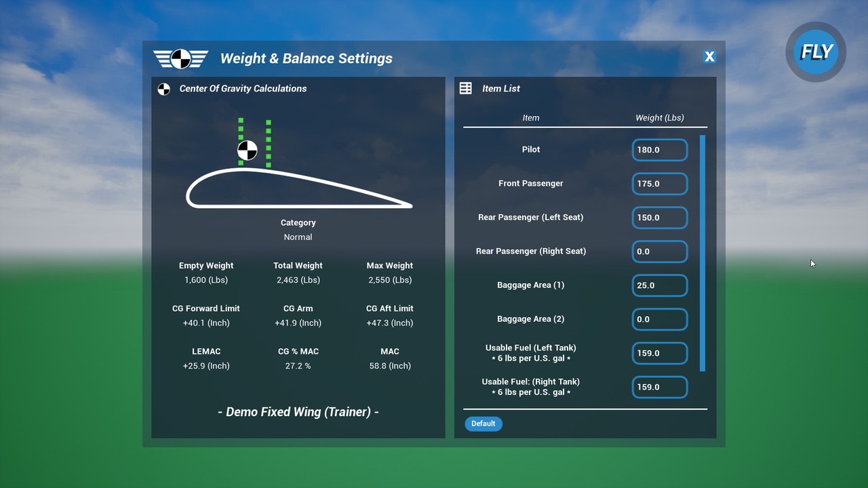Click the Baggage Area (1) row label

pos(531,285)
